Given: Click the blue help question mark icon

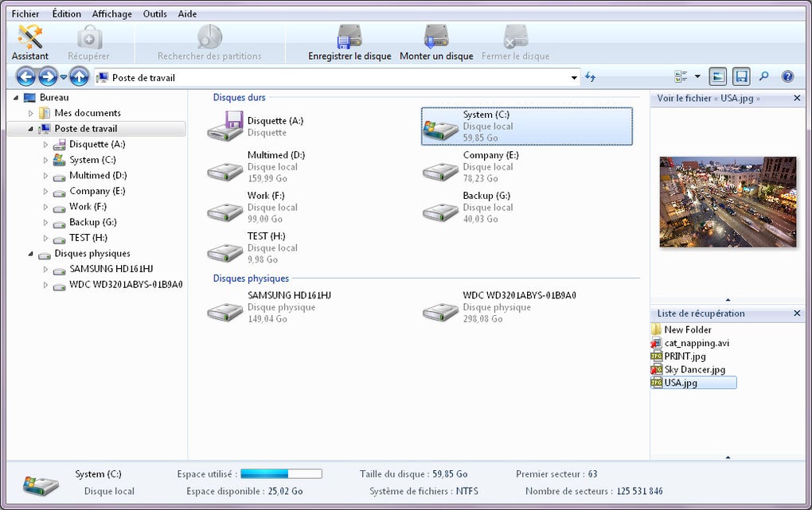Looking at the screenshot, I should (787, 76).
